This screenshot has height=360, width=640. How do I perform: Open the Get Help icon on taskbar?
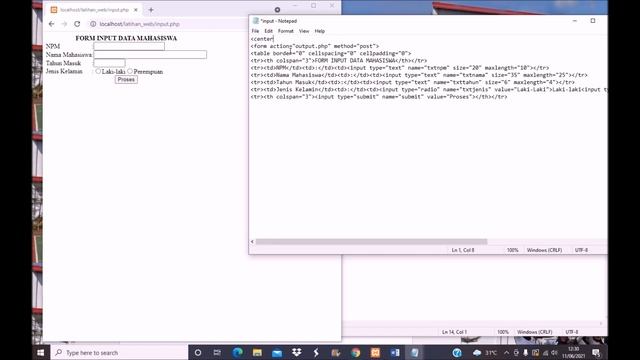tap(457, 352)
